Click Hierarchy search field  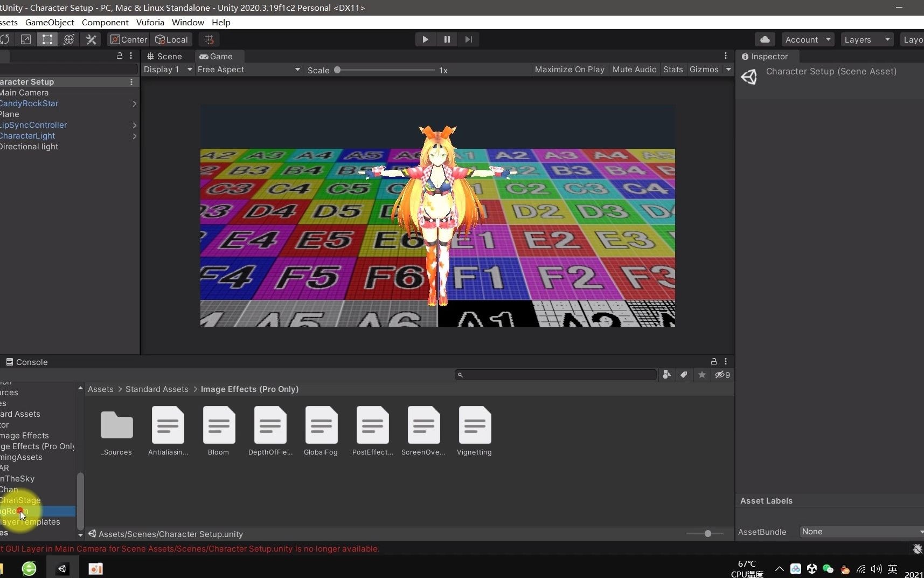(68, 69)
